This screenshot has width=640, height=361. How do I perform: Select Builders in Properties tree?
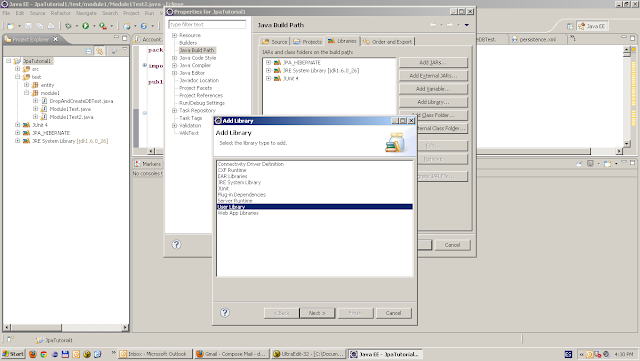click(x=188, y=43)
